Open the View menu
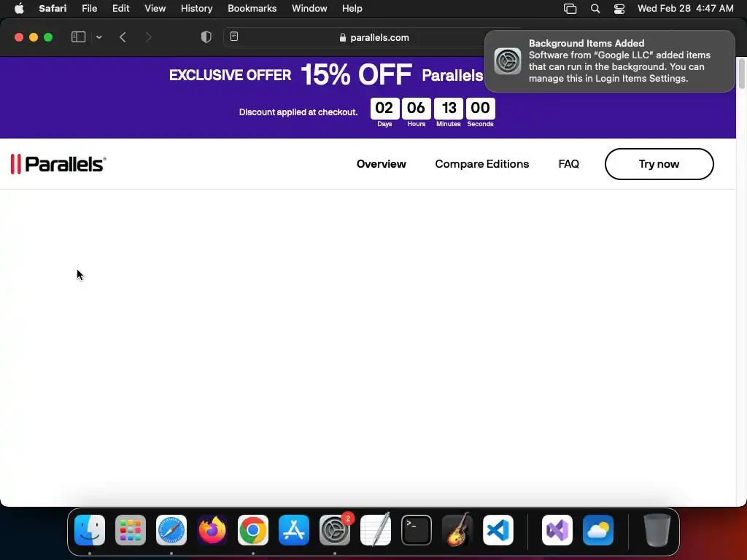The image size is (747, 560). [155, 8]
